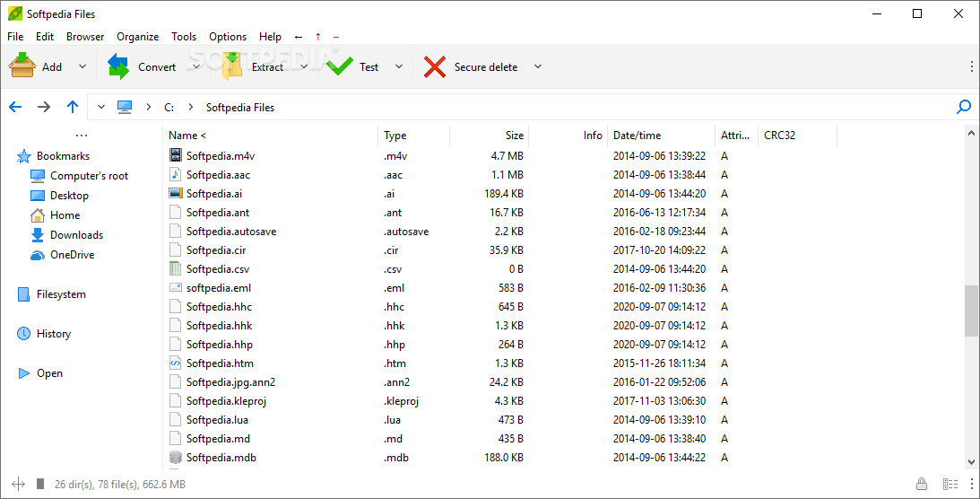The image size is (980, 499).
Task: Click the Softpedia.m4v video file icon
Action: pos(176,155)
